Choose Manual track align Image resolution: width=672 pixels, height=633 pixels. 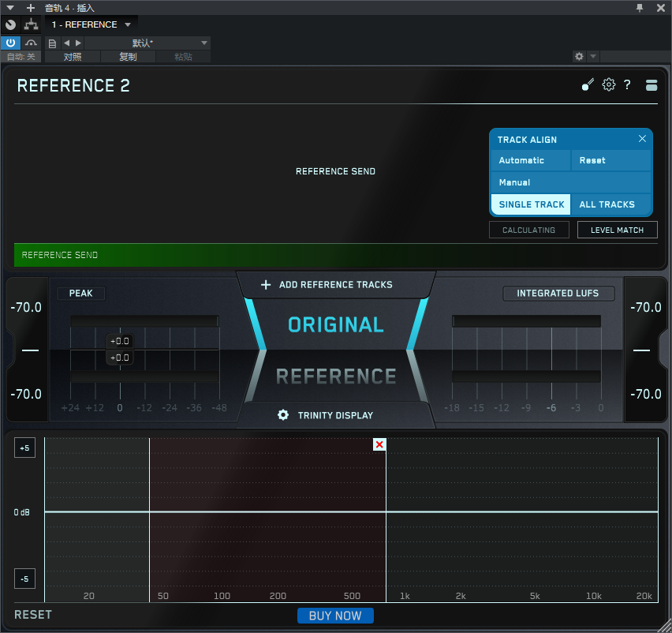point(571,182)
